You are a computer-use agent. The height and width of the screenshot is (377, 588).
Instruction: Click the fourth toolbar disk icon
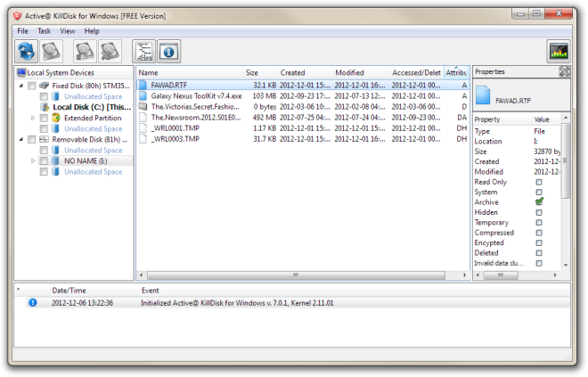pos(110,52)
